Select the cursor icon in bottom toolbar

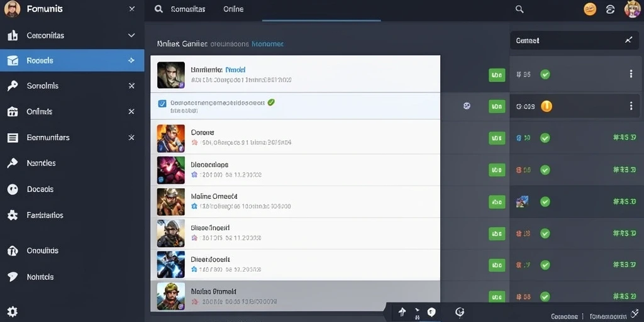pyautogui.click(x=416, y=313)
